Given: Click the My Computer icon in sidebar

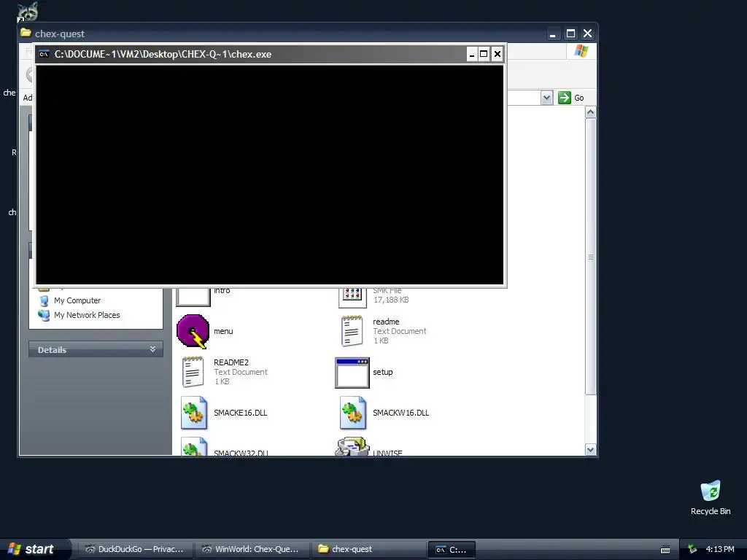Looking at the screenshot, I should [x=44, y=300].
